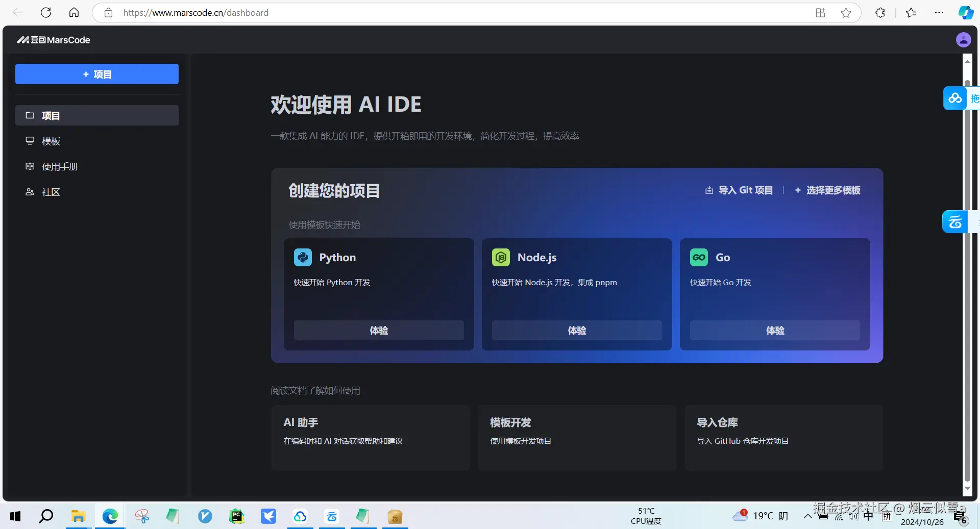Click the Edge icon on the taskbar
This screenshot has height=529, width=980.
pyautogui.click(x=110, y=516)
